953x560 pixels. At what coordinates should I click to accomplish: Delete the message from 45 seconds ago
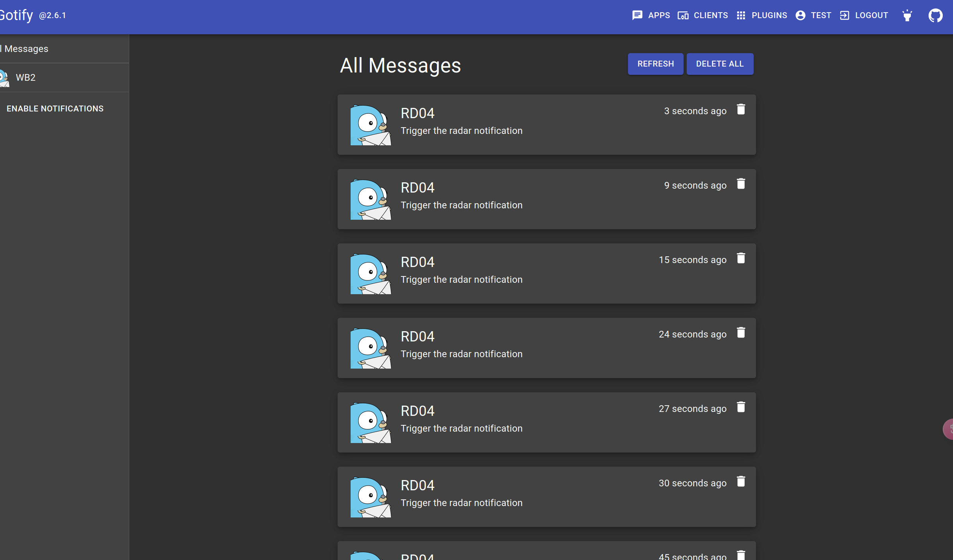tap(741, 555)
